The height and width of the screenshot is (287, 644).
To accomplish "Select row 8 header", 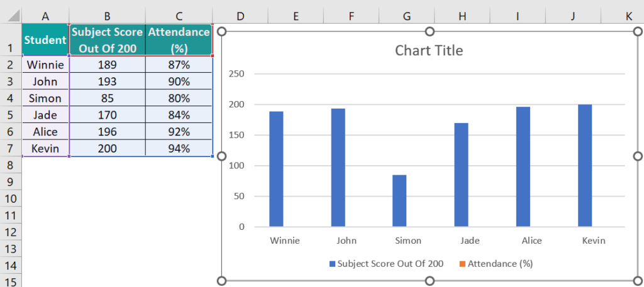I will click(11, 165).
